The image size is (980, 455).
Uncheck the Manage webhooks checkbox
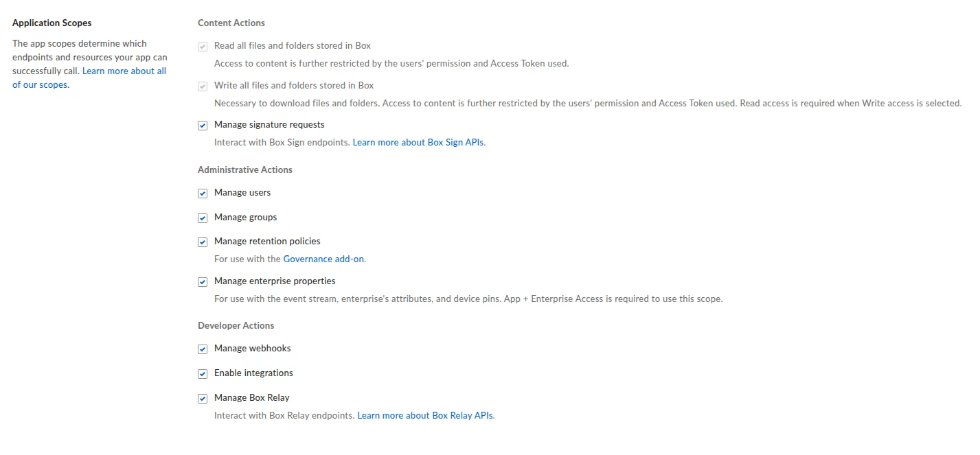tap(203, 349)
